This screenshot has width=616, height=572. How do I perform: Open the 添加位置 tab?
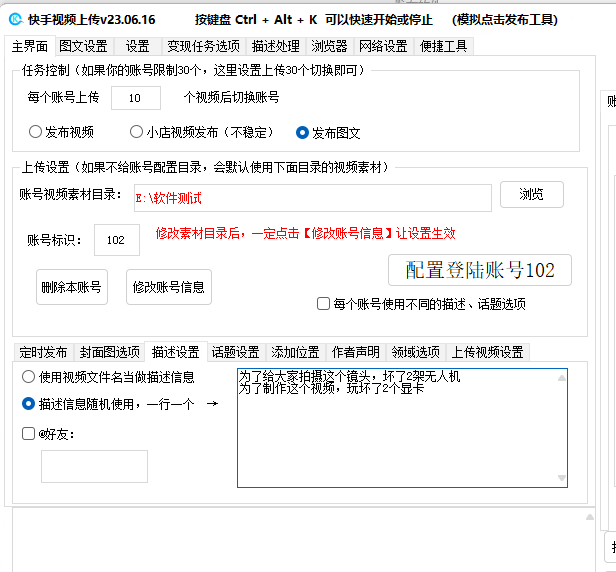(295, 352)
